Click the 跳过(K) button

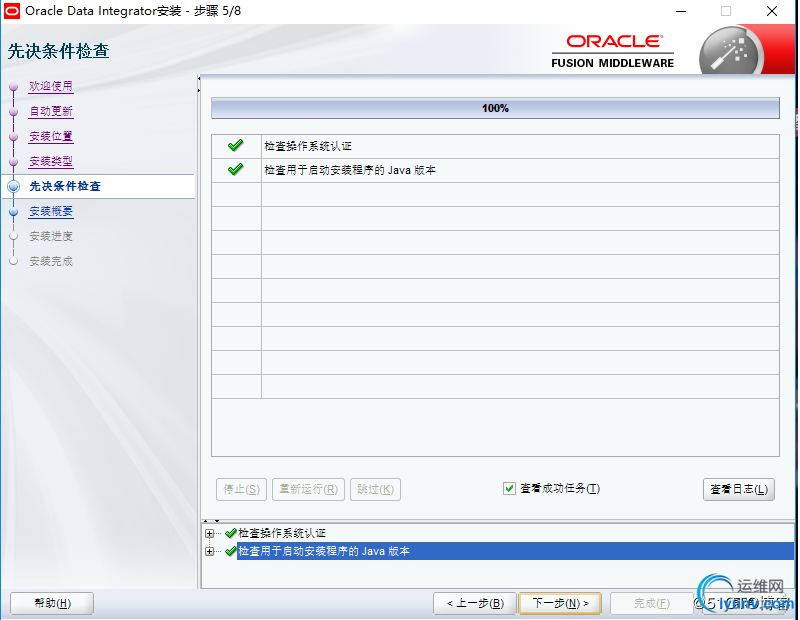click(375, 489)
